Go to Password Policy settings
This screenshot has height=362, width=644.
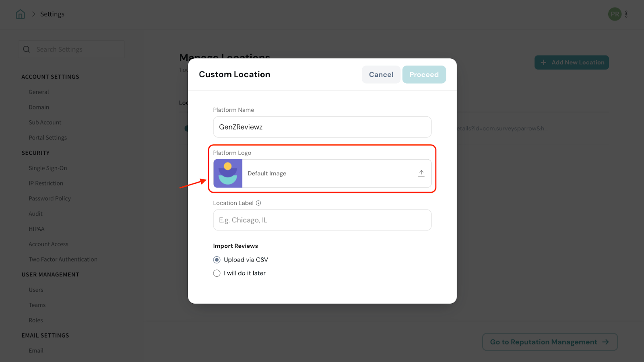(x=50, y=199)
